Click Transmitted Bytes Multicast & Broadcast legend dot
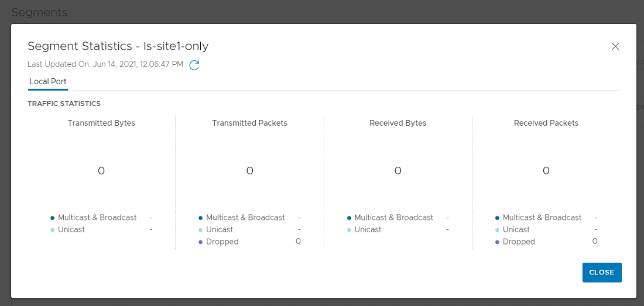644x306 pixels. click(53, 218)
